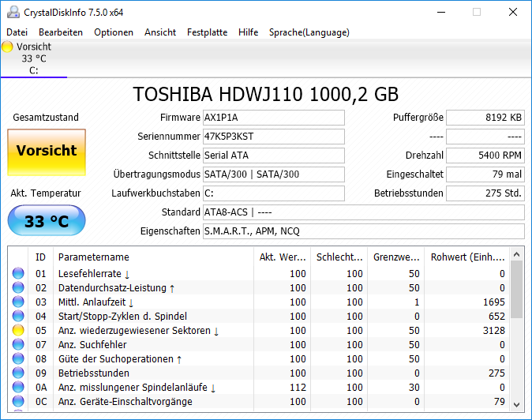Click the CrystalDiskInfo app icon in title bar
Image resolution: width=532 pixels, height=420 pixels.
[13, 12]
